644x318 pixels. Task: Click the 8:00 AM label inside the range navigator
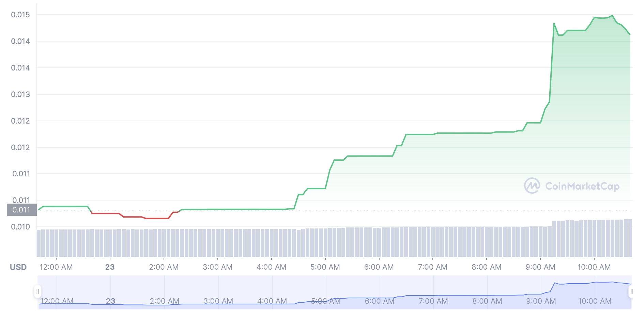click(x=487, y=301)
